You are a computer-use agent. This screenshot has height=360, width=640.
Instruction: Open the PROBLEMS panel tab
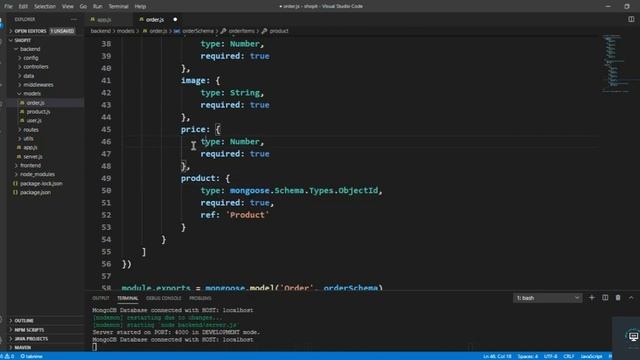coord(200,298)
